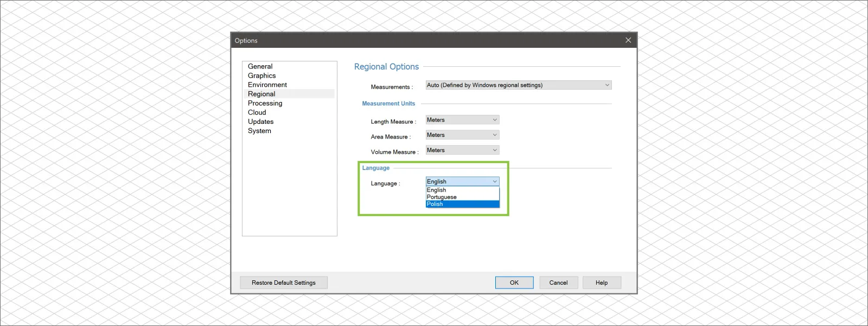
Task: Select the Regional category
Action: 289,94
